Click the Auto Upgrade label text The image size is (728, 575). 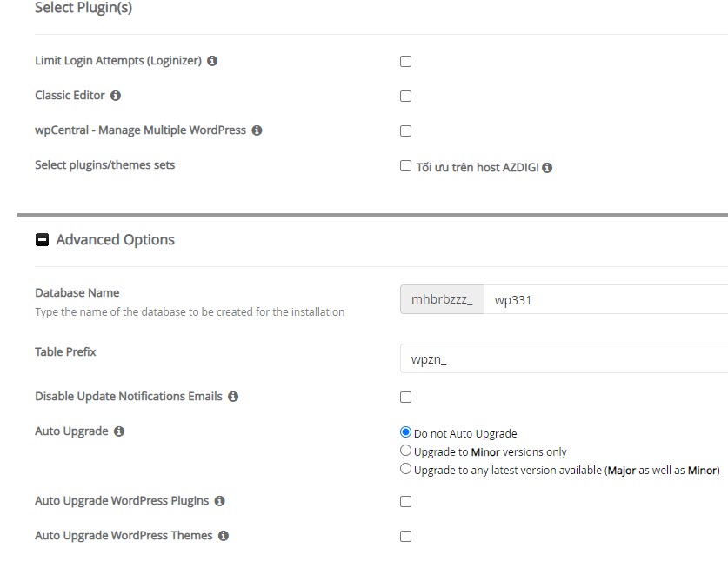coord(71,431)
